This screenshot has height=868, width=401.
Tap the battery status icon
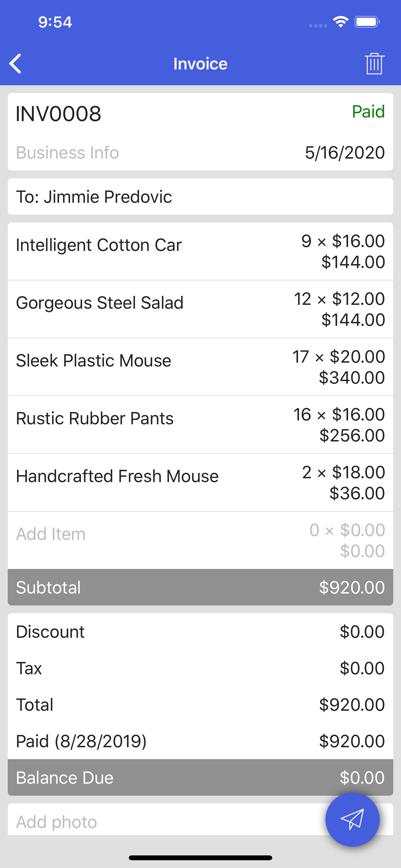(367, 22)
